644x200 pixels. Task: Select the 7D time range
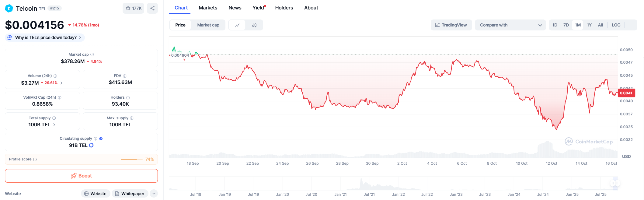[x=566, y=25]
